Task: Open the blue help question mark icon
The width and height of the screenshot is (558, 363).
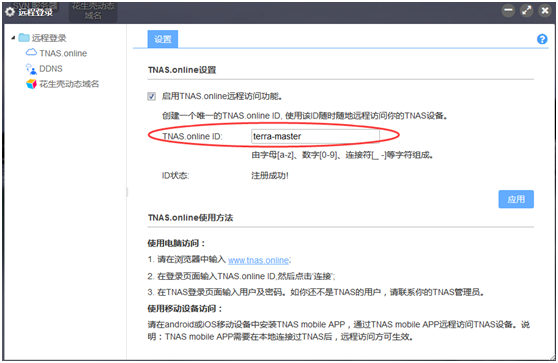Action: (x=542, y=39)
